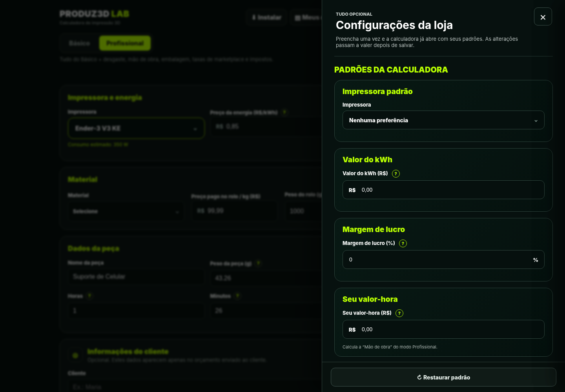The width and height of the screenshot is (565, 392).
Task: Open the background Material dropdown
Action: (126, 211)
